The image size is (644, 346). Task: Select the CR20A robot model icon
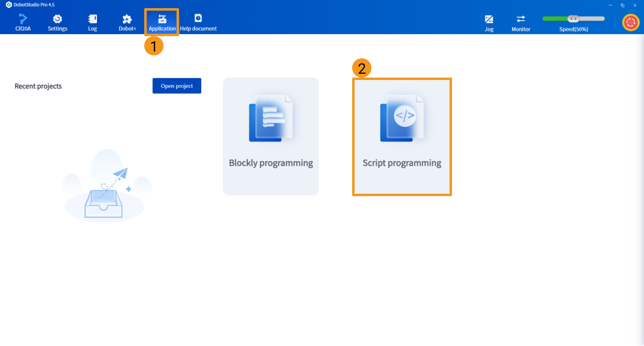pyautogui.click(x=23, y=22)
